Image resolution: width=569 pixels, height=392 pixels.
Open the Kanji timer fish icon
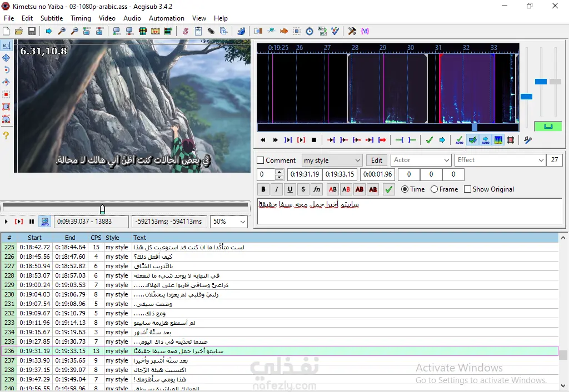point(284,31)
